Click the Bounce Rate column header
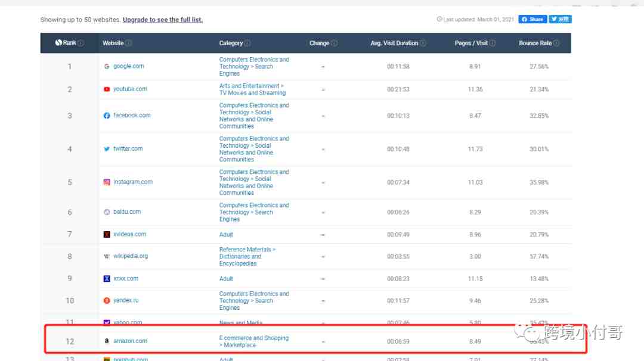This screenshot has width=644, height=361. [535, 43]
